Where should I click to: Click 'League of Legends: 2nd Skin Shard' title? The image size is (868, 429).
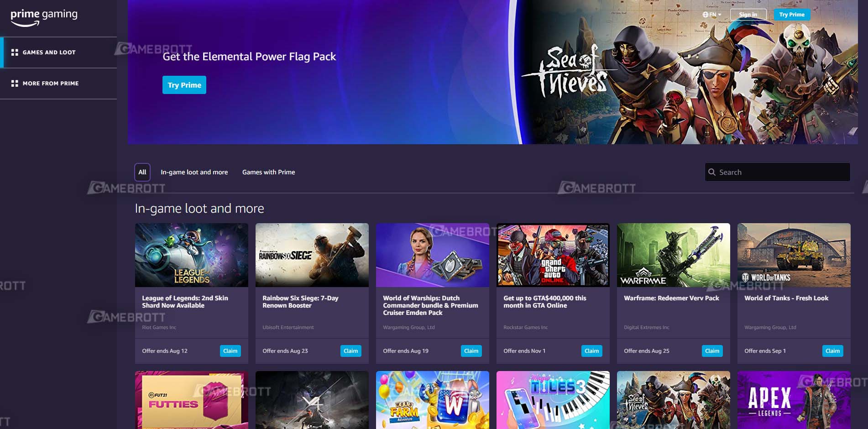click(185, 302)
